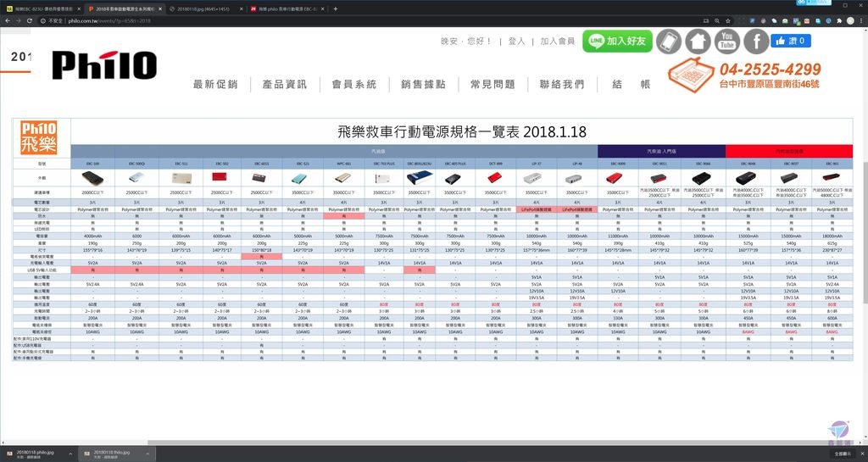
Task: Open 會員系統 menu
Action: (x=353, y=84)
